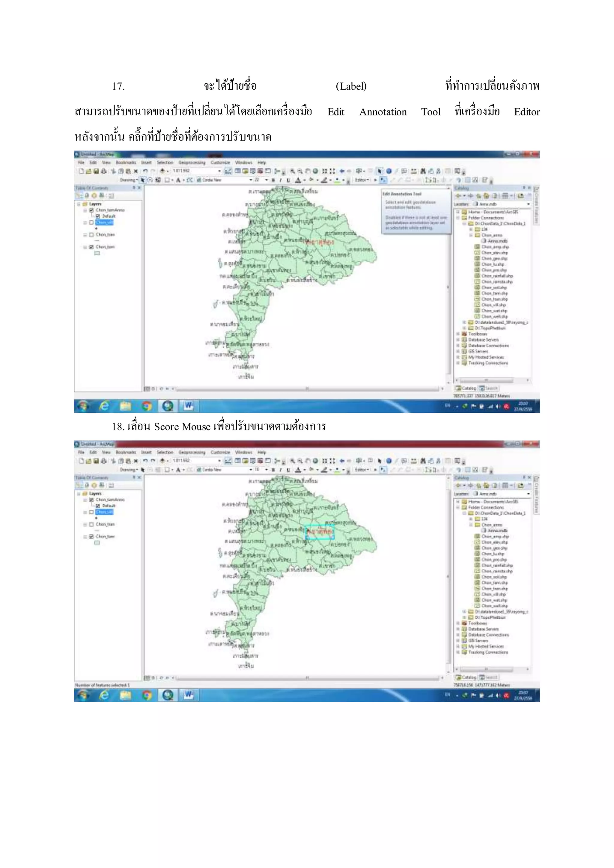Click the Save icon in the upper ArcMap toolbar
The height and width of the screenshot is (868, 614).
[x=96, y=171]
